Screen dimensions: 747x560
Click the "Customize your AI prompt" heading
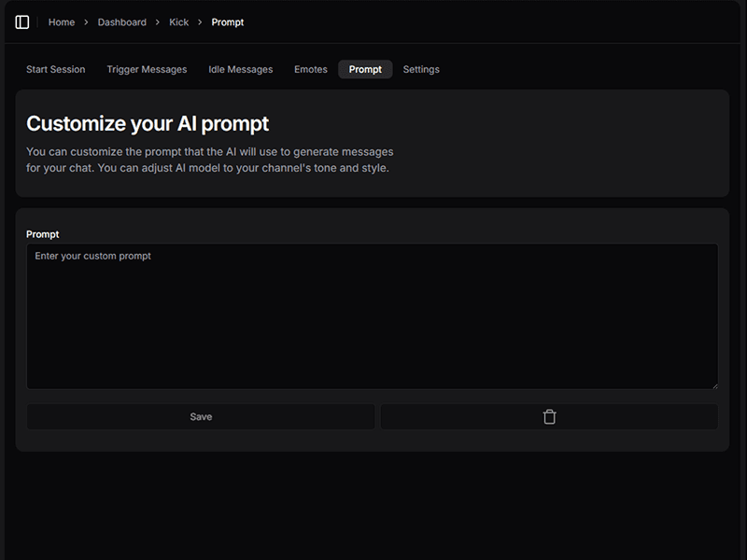(x=148, y=123)
